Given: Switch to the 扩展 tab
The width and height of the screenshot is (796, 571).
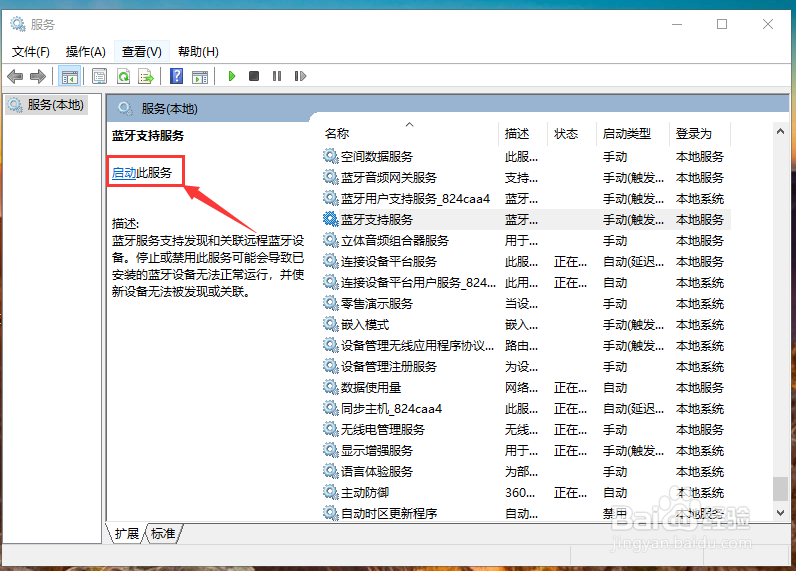Looking at the screenshot, I should tap(126, 533).
